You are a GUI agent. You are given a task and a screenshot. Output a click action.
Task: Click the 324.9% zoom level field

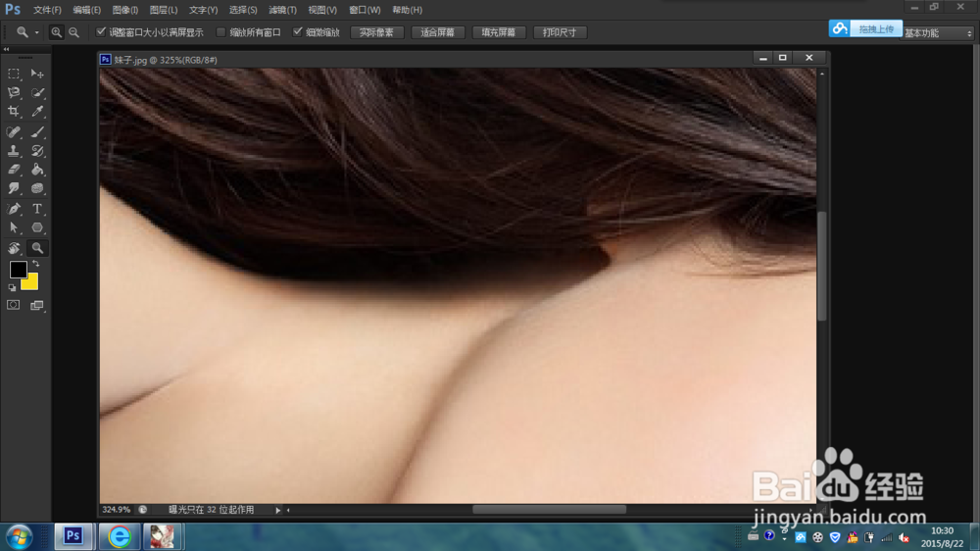[x=117, y=510]
